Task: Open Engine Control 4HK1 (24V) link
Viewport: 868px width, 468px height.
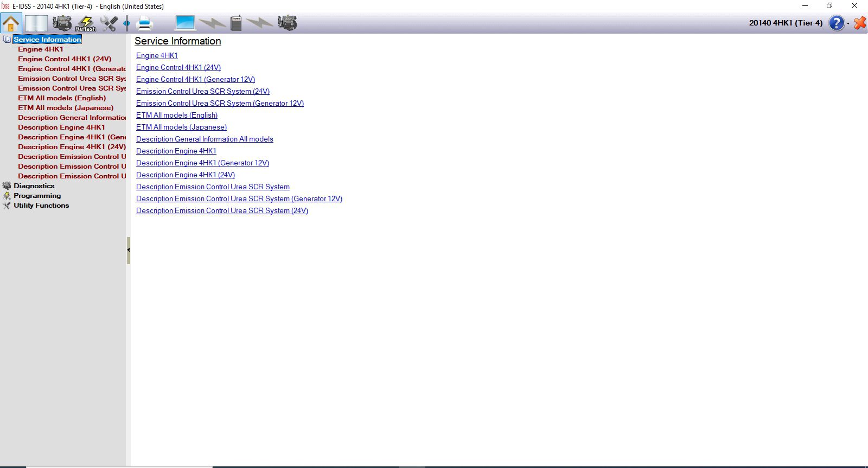Action: [x=178, y=67]
